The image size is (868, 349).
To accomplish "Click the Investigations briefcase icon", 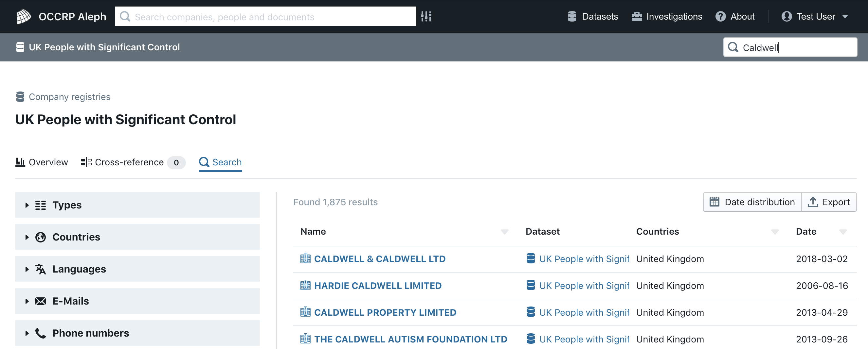I will [x=637, y=16].
